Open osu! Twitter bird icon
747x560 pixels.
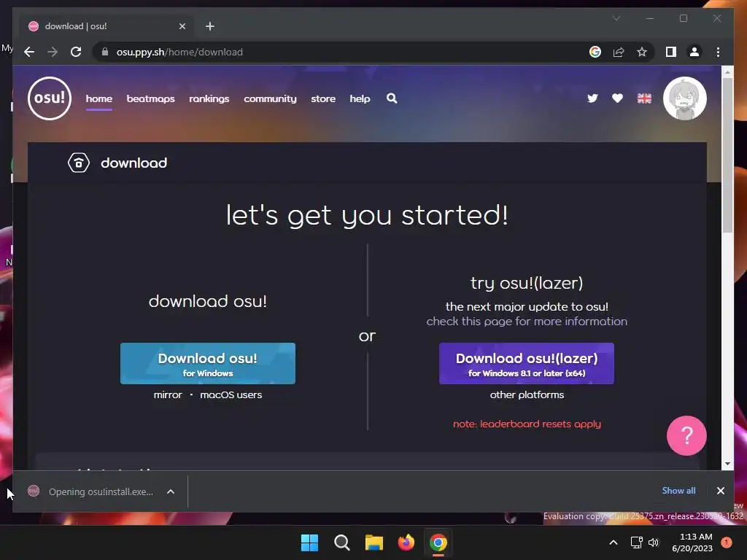coord(592,98)
